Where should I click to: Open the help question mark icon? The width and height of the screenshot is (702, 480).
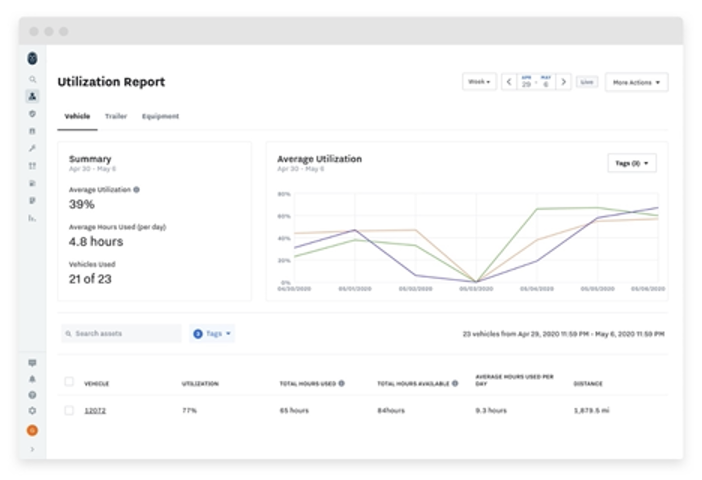click(32, 395)
